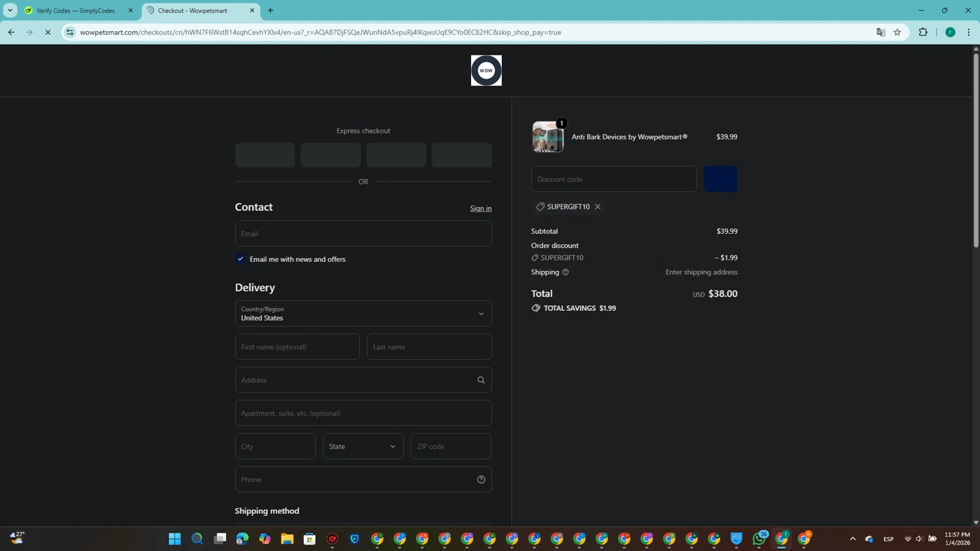Open the Windows Start menu
The image size is (980, 551).
pyautogui.click(x=174, y=539)
